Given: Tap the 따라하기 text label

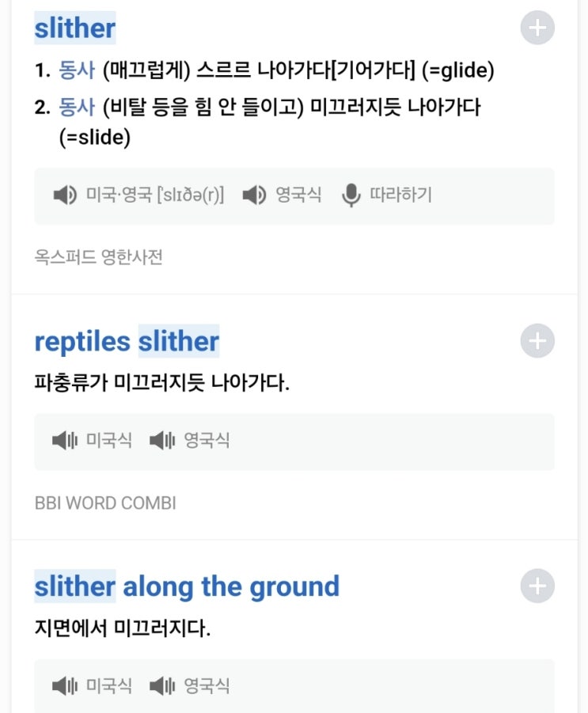Looking at the screenshot, I should [x=400, y=195].
